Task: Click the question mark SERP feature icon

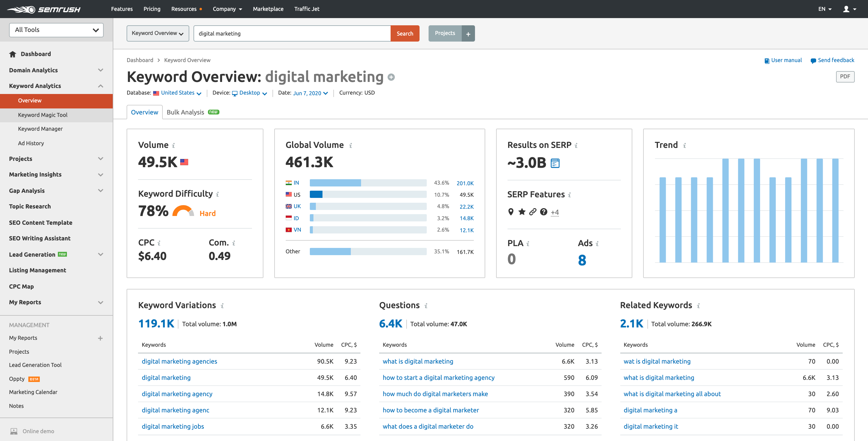Action: (x=543, y=211)
